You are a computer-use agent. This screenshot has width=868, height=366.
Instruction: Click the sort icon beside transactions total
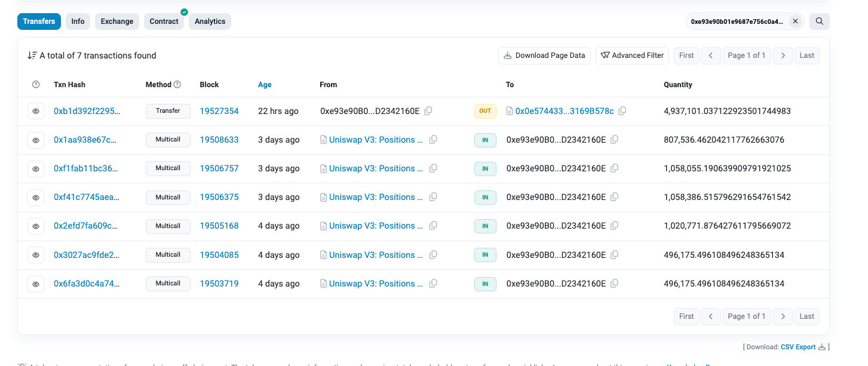click(x=32, y=56)
